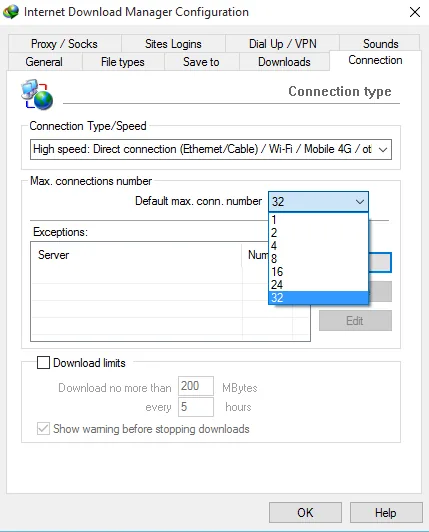Expand the Connection Type/Speed dropdown
Viewport: 429px width, 532px height.
click(x=211, y=149)
